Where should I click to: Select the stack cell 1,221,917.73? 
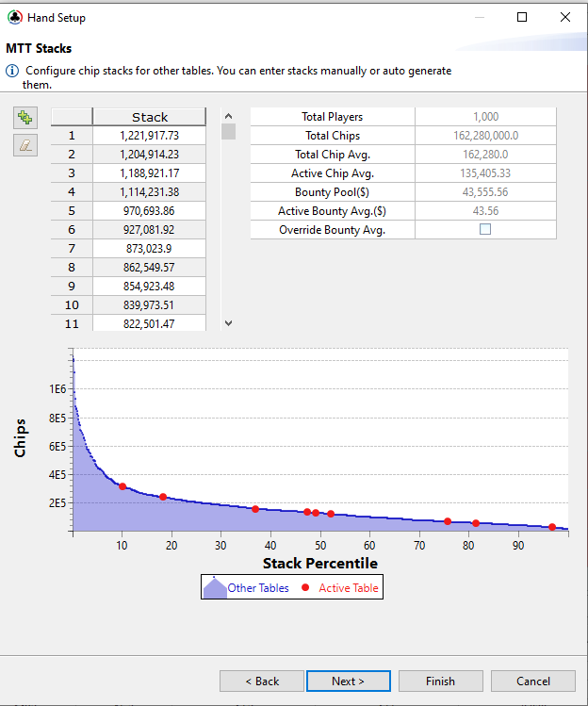tap(149, 136)
